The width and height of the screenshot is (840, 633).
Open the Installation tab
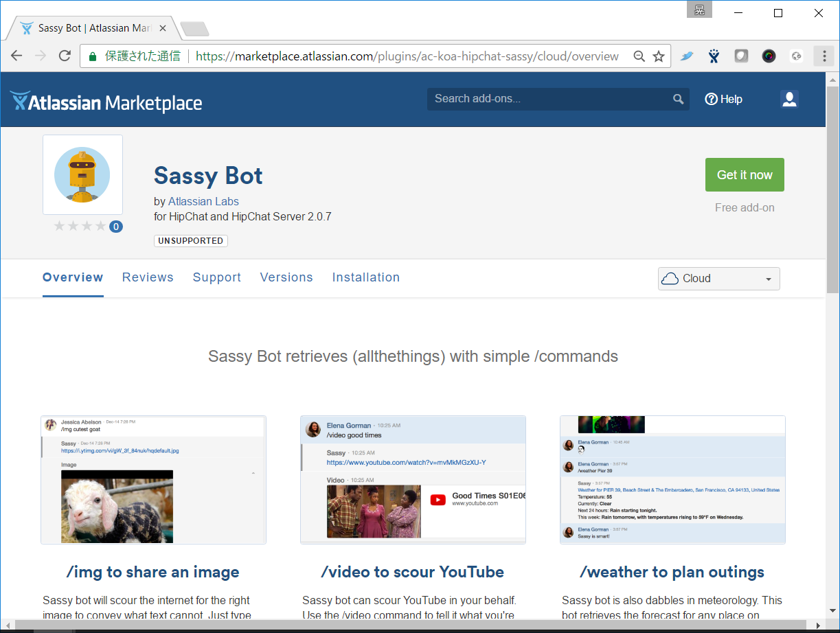(366, 277)
